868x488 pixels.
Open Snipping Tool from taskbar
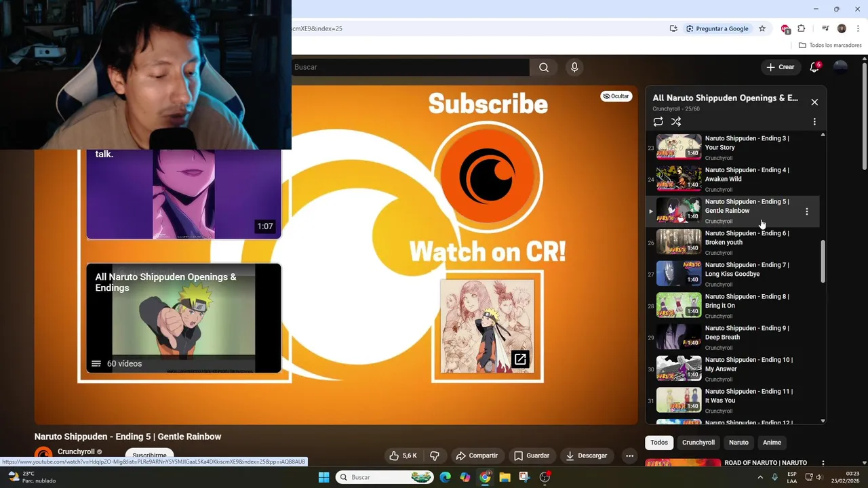tap(524, 477)
